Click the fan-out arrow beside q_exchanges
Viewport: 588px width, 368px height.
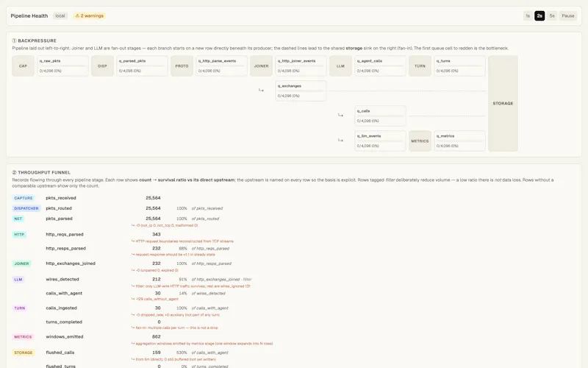261,90
